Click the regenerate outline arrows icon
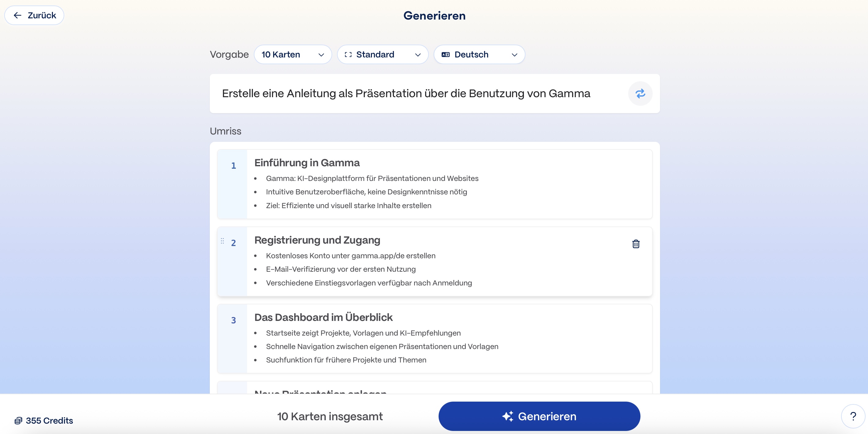This screenshot has width=868, height=434. 640,93
